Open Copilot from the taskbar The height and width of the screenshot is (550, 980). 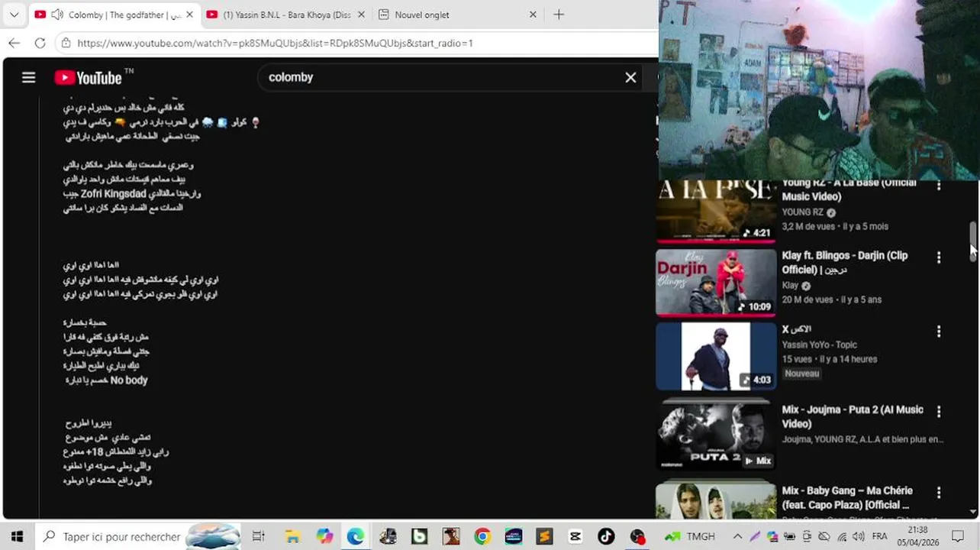[324, 537]
